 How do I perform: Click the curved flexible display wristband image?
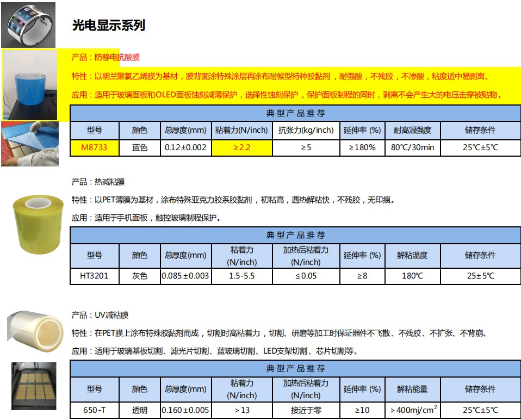click(x=28, y=25)
